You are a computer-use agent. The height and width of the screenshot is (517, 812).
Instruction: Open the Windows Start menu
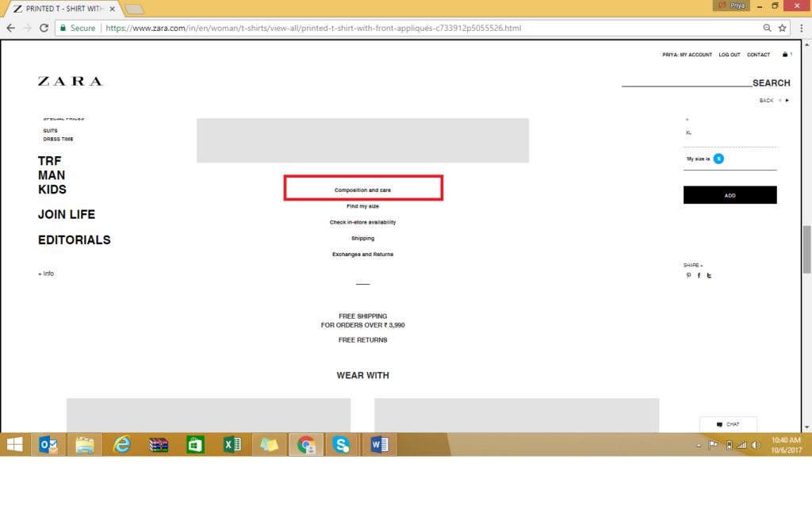tap(15, 445)
